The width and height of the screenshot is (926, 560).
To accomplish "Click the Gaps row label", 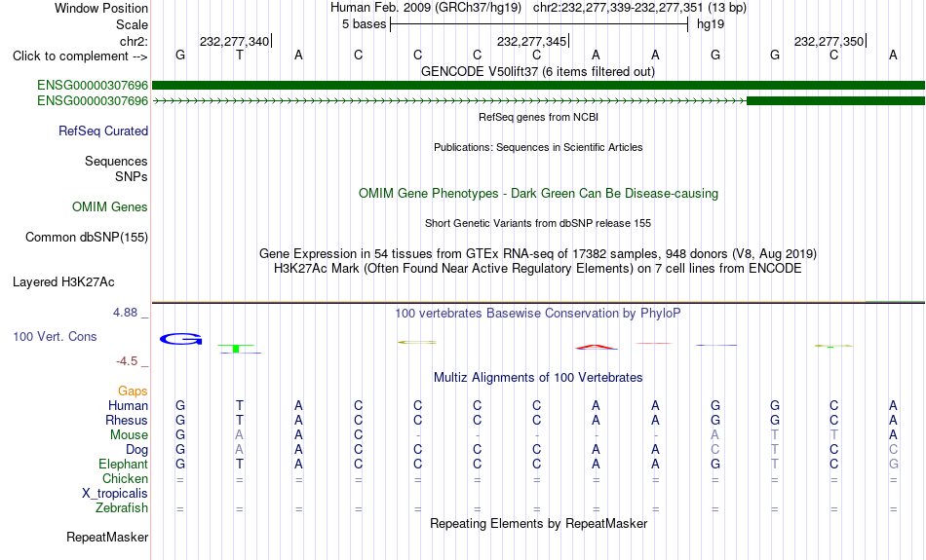I will tap(133, 392).
